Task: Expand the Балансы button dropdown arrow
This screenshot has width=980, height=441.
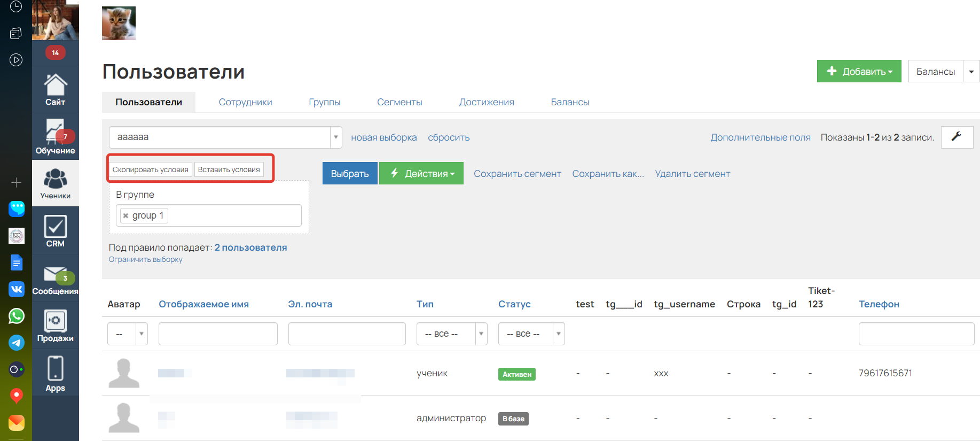Action: pyautogui.click(x=971, y=72)
